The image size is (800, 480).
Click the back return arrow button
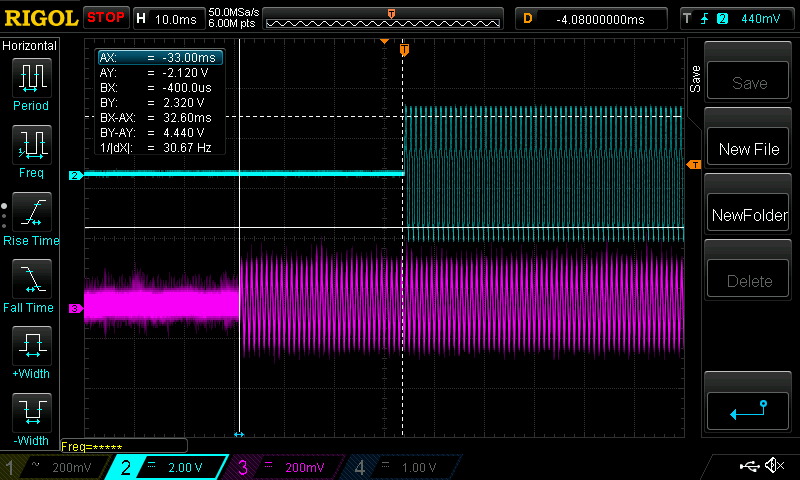point(749,410)
